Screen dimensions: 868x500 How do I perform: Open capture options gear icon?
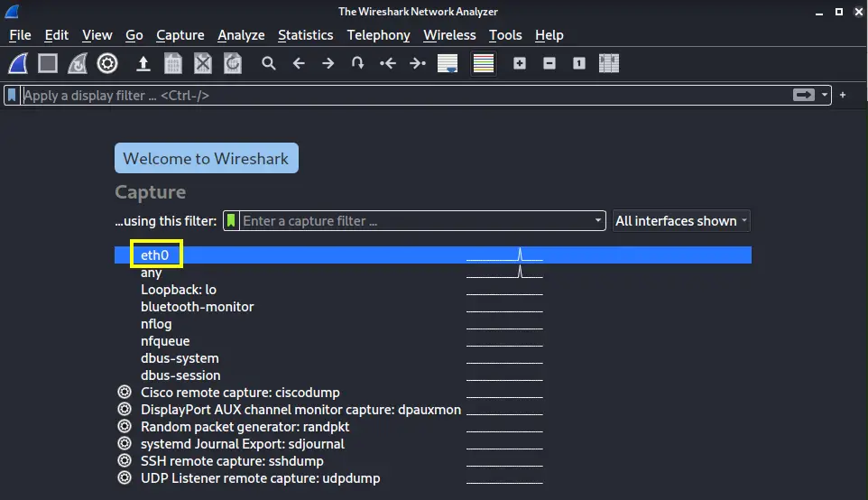click(107, 63)
